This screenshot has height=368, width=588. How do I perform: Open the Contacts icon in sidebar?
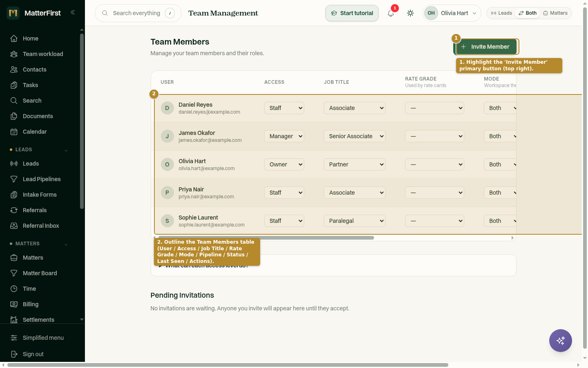pyautogui.click(x=14, y=70)
